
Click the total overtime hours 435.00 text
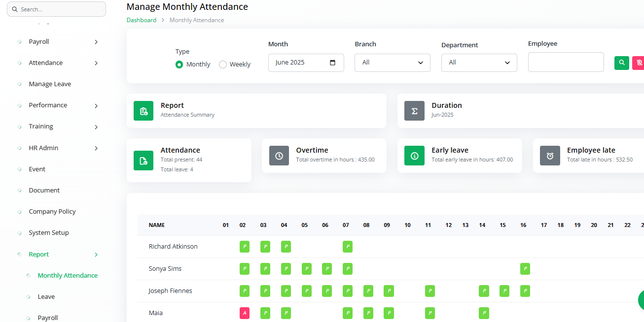[335, 160]
